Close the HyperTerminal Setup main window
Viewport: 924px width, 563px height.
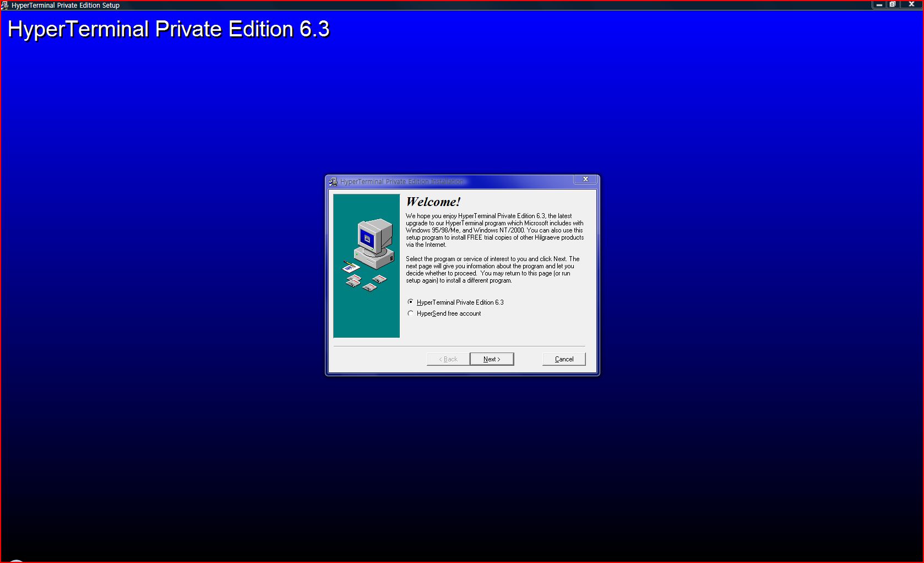pos(911,4)
